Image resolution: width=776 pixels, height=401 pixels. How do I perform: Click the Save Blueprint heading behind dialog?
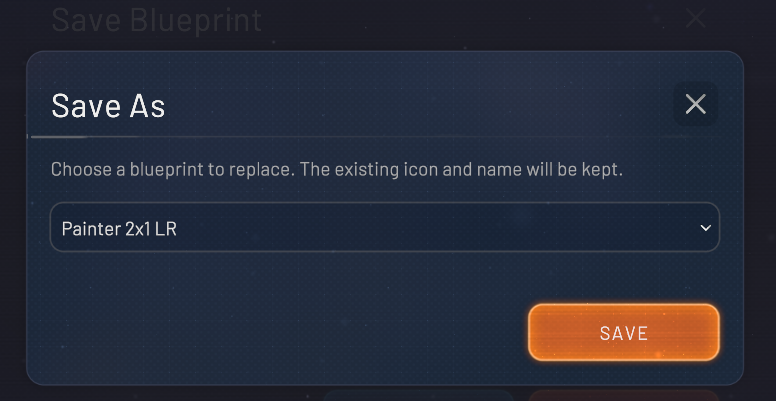pyautogui.click(x=156, y=20)
